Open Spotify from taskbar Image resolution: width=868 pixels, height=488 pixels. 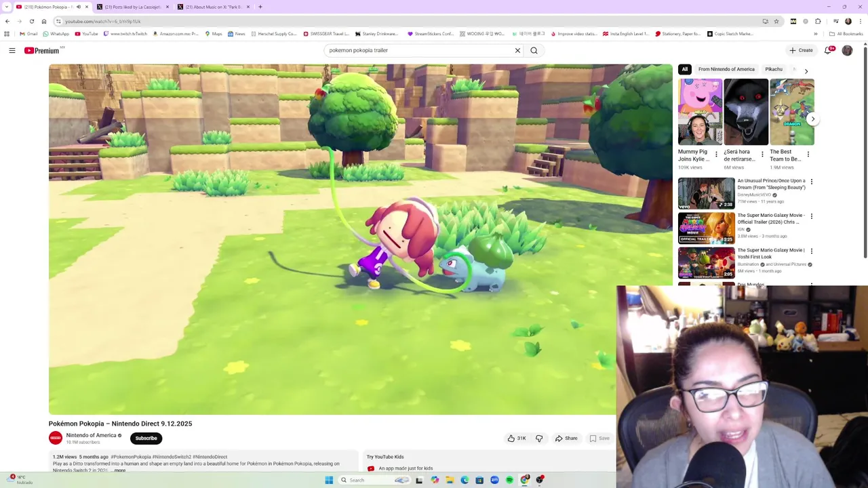pyautogui.click(x=509, y=480)
